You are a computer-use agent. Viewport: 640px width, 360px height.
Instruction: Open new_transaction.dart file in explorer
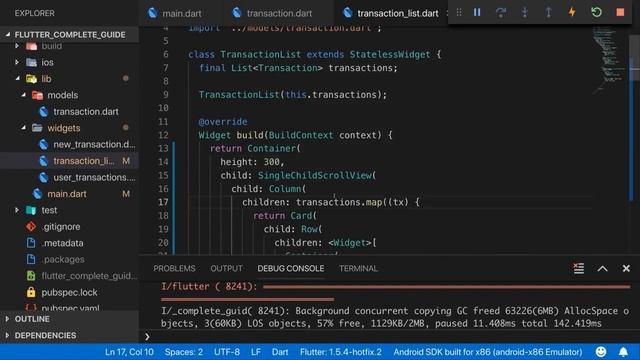pyautogui.click(x=94, y=144)
